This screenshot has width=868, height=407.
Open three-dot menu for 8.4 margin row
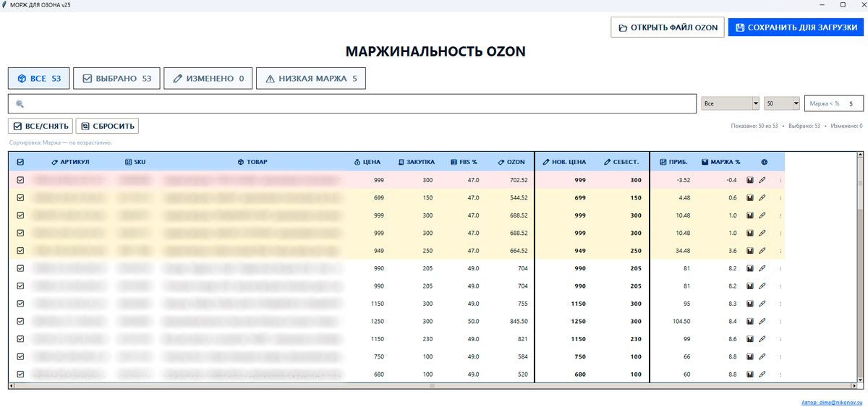click(x=780, y=321)
